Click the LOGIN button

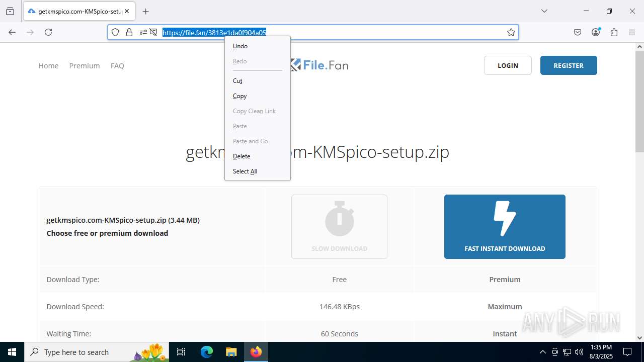(508, 65)
